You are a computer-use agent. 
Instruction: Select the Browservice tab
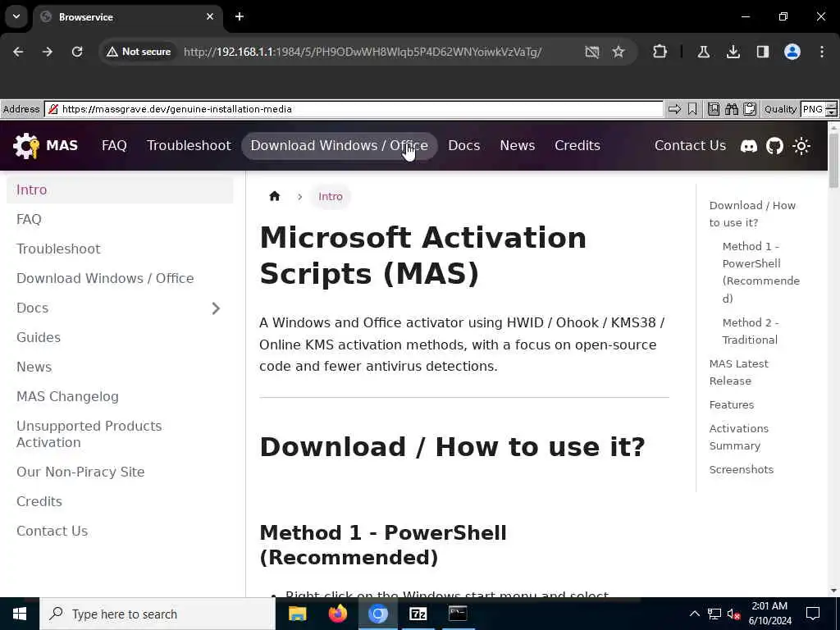[x=127, y=17]
